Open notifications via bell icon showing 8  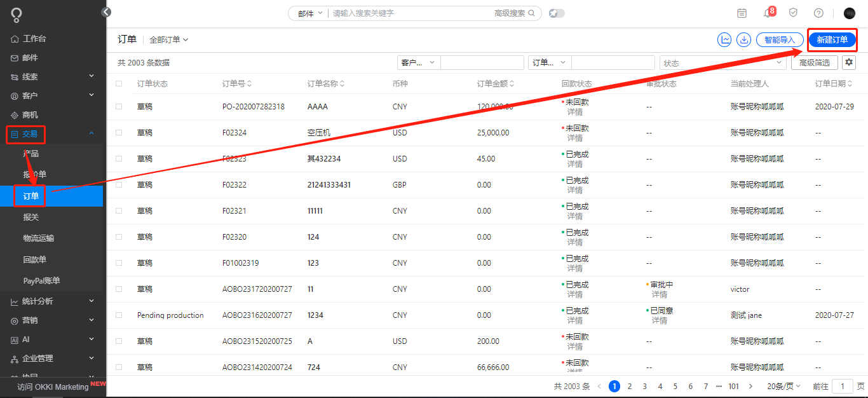click(x=766, y=12)
